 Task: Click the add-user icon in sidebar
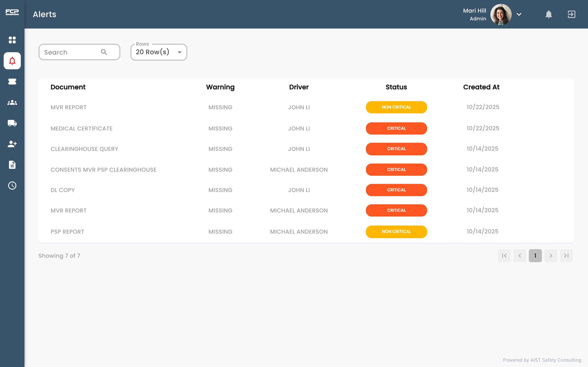12,144
